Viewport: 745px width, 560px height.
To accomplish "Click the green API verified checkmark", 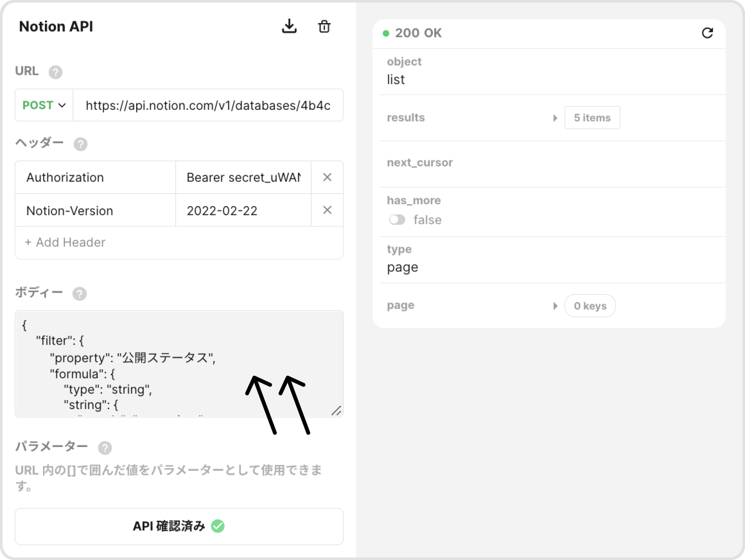I will tap(218, 527).
